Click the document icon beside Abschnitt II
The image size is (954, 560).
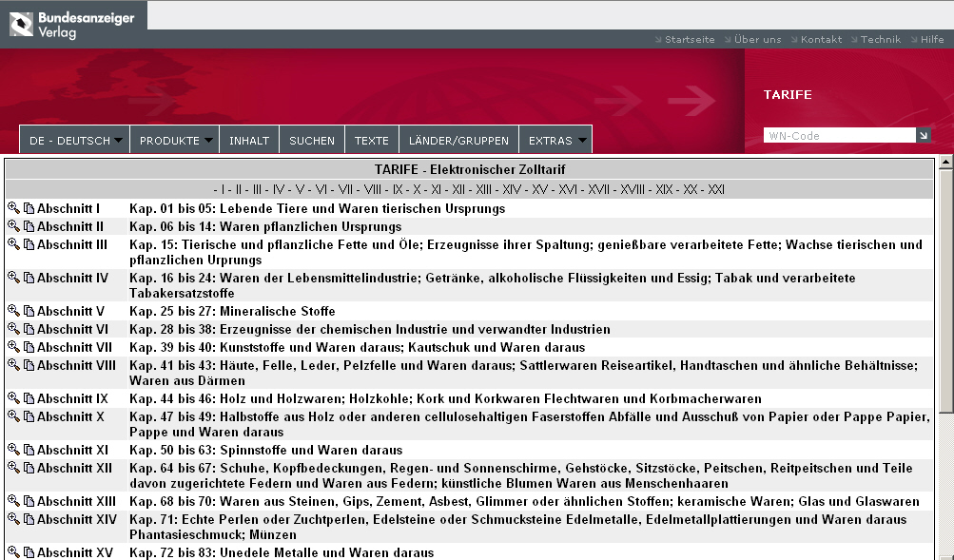tap(29, 226)
